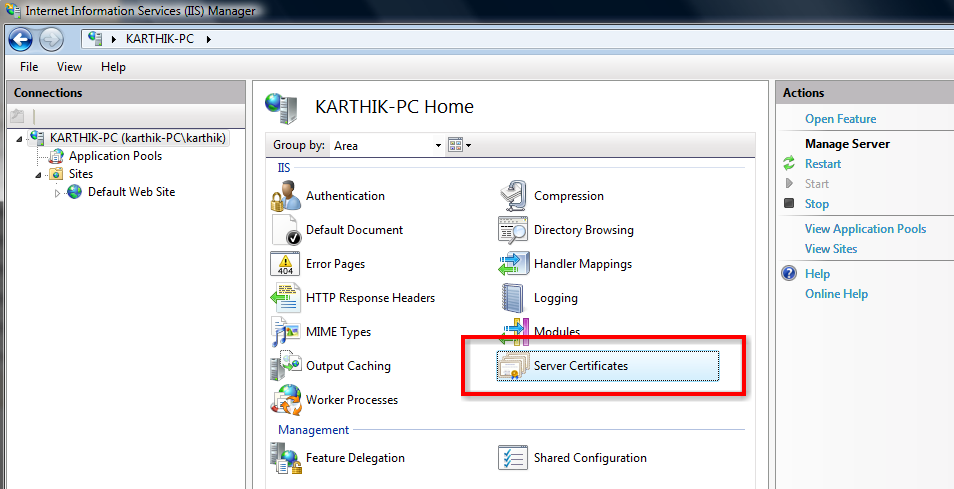Click the Online Help link
This screenshot has height=489, width=954.
pyautogui.click(x=836, y=294)
